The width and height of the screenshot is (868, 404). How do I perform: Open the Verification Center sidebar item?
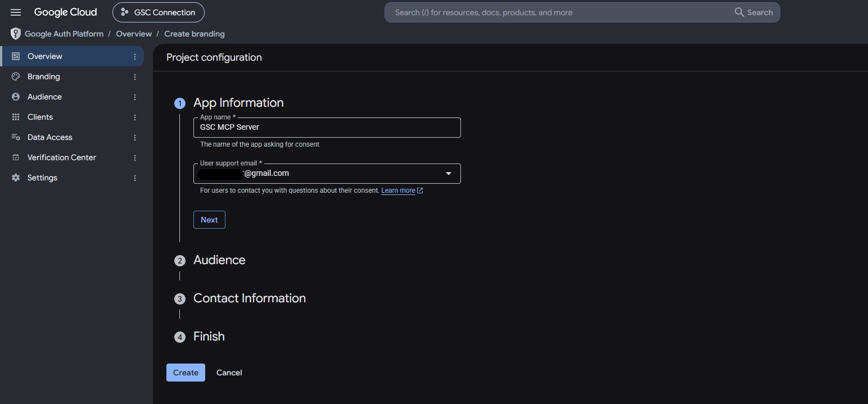point(72,157)
